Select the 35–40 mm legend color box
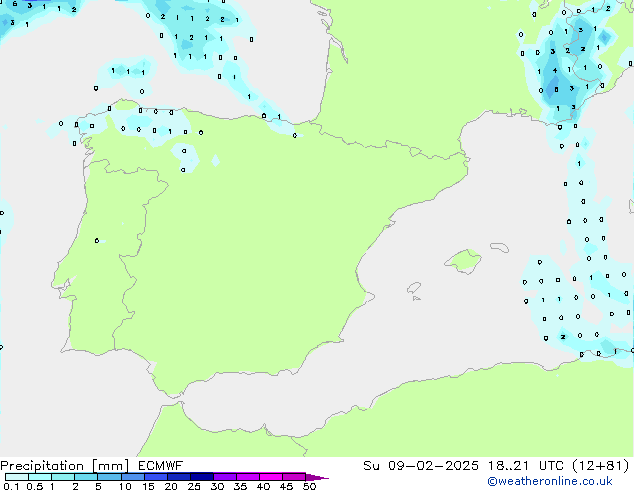 click(247, 477)
